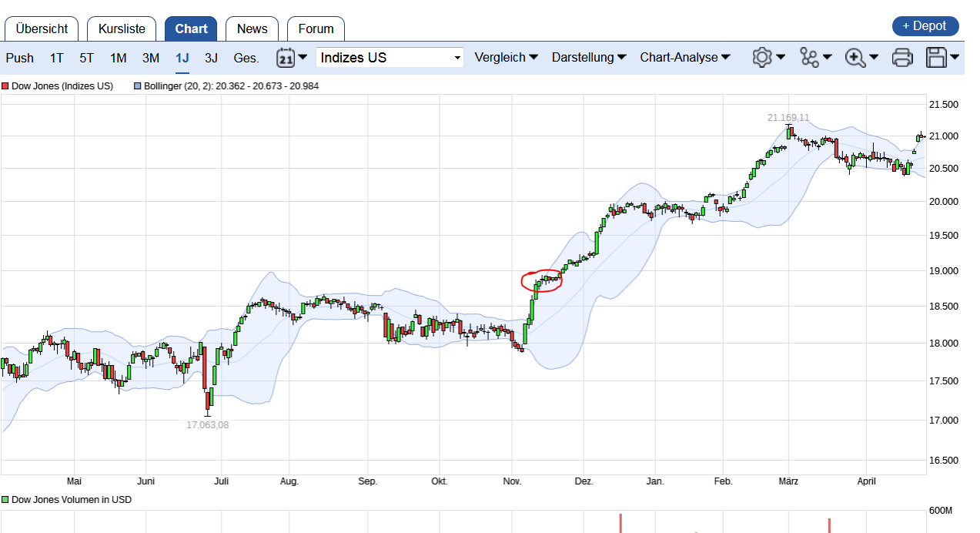
Task: Expand the Chart-Analyse menu
Action: point(685,58)
